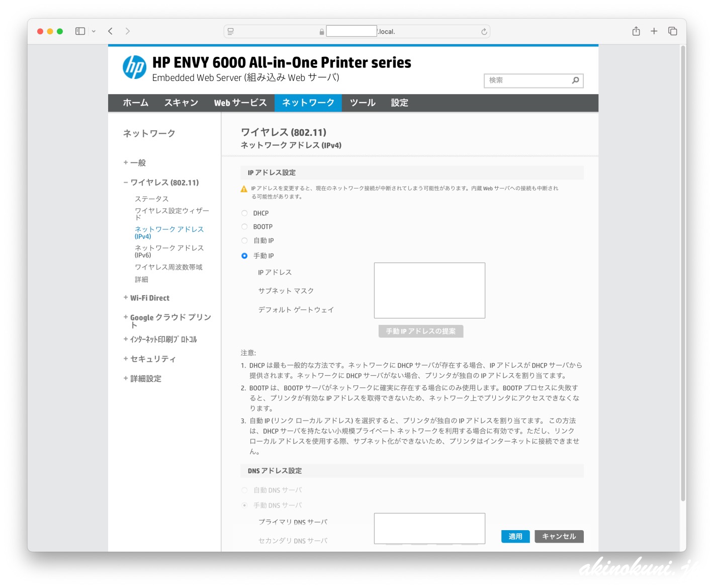Open a new tab with the plus icon

click(x=654, y=31)
